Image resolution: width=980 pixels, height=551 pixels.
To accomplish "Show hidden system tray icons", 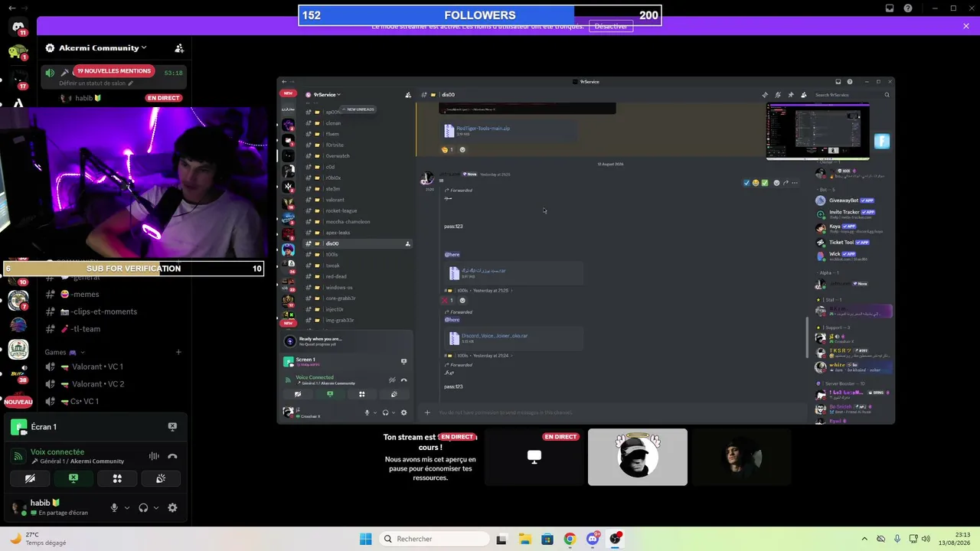I will coord(864,539).
